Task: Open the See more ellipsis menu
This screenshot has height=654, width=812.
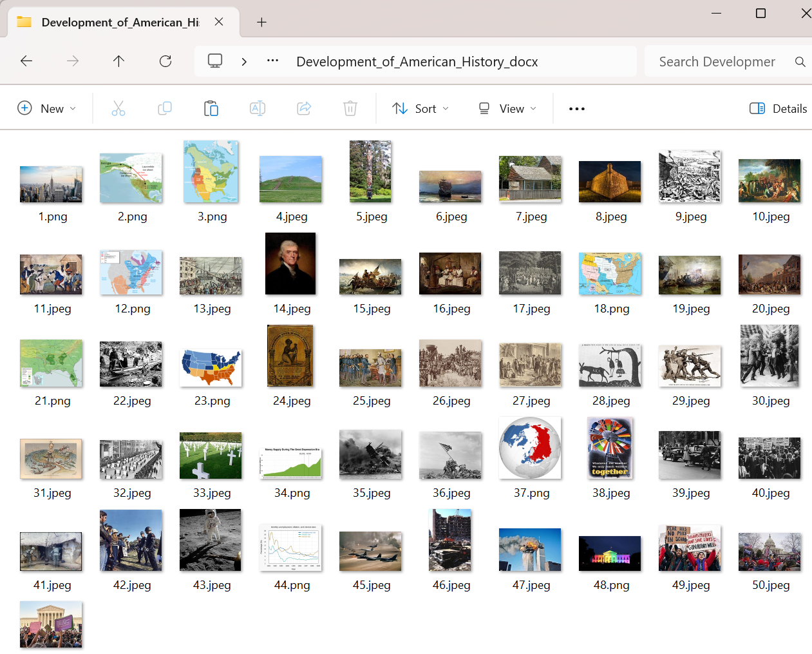Action: 577,108
